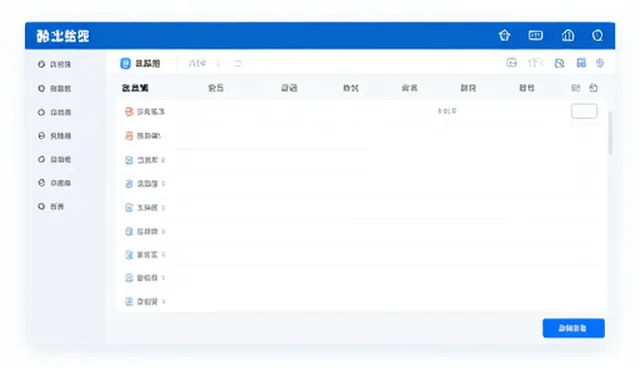Click the rectangular keyboard-like icon in the blue header

pos(536,35)
